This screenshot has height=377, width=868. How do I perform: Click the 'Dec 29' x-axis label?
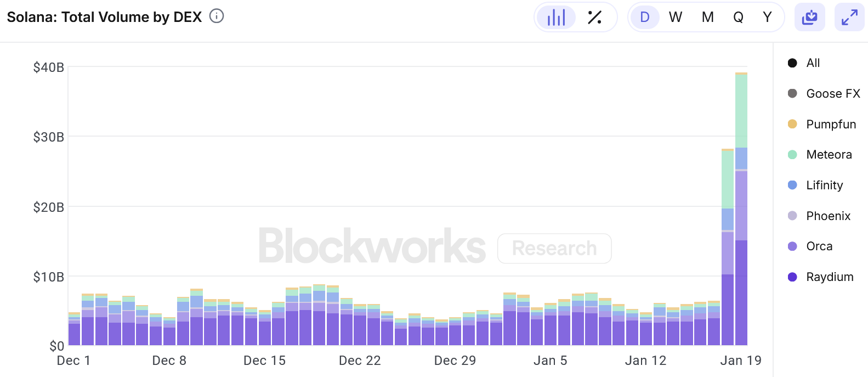[455, 361]
